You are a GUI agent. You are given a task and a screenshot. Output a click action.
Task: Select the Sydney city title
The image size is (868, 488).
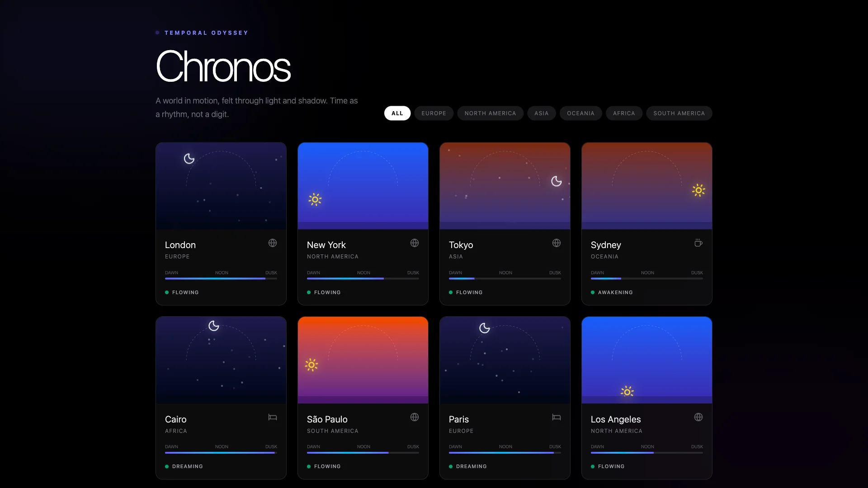tap(606, 245)
